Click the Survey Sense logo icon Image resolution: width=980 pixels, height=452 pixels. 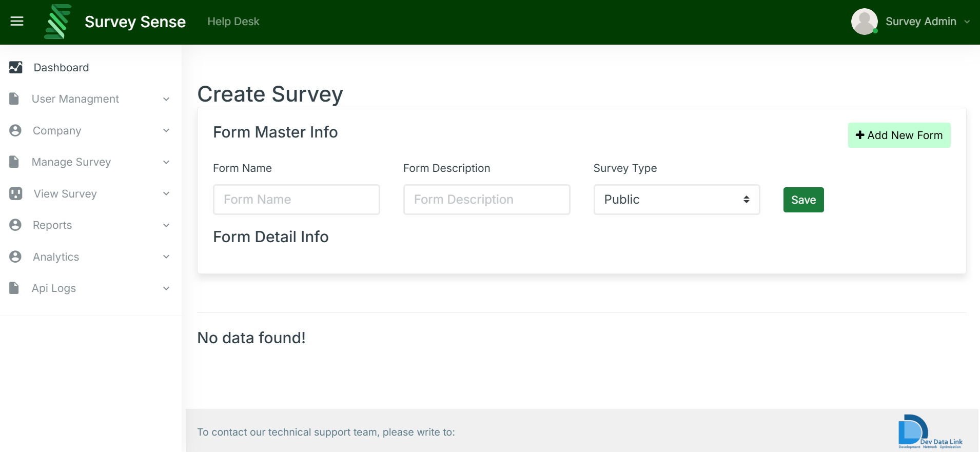[57, 22]
